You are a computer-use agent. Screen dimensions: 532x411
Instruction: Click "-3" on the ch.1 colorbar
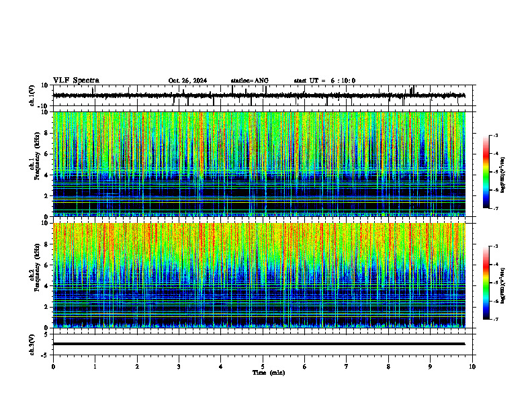[x=496, y=136]
